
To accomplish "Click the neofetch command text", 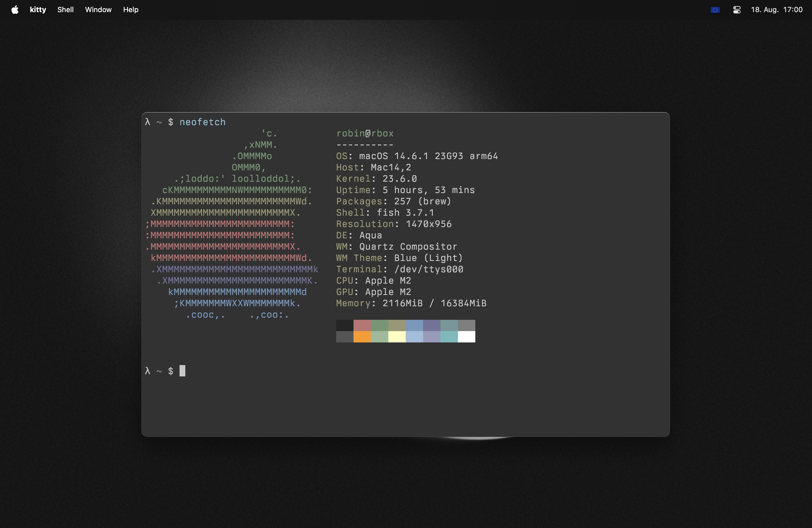I will (x=202, y=122).
